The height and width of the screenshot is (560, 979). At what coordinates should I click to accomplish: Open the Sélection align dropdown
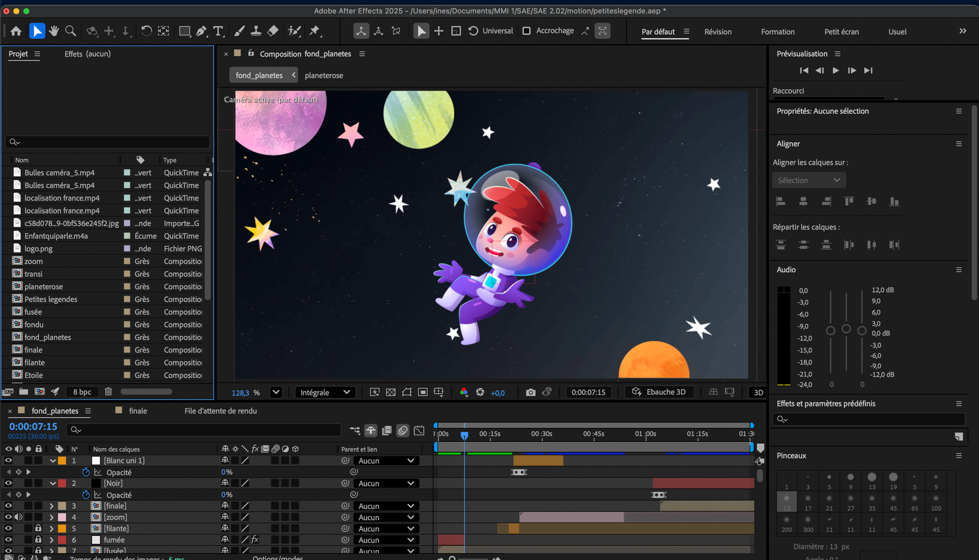[x=809, y=180]
